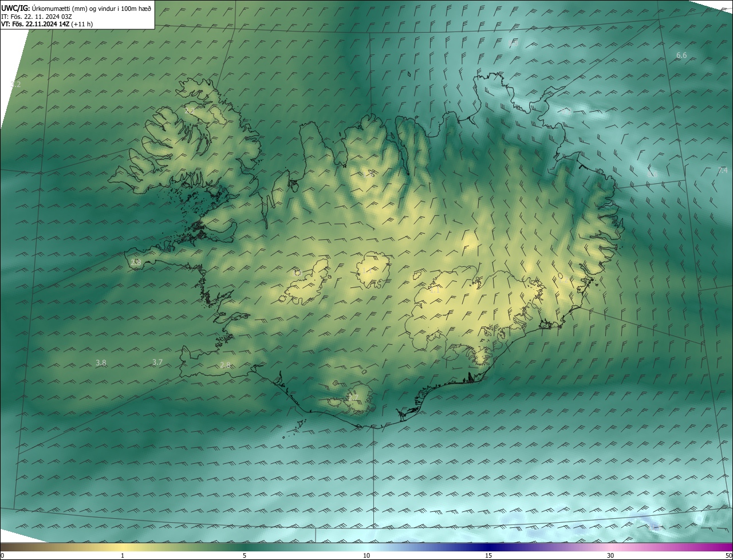Click the 3.2 value label

(x=15, y=85)
